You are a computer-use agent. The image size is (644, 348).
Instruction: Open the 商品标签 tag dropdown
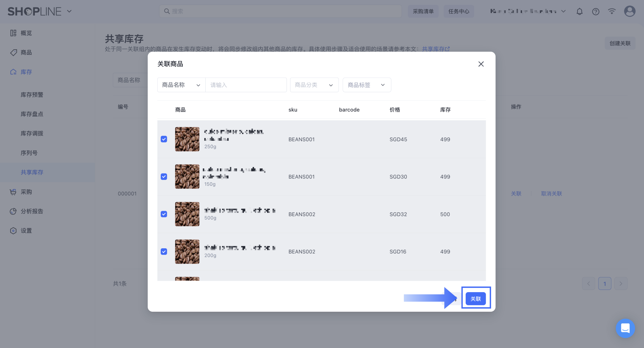(366, 85)
